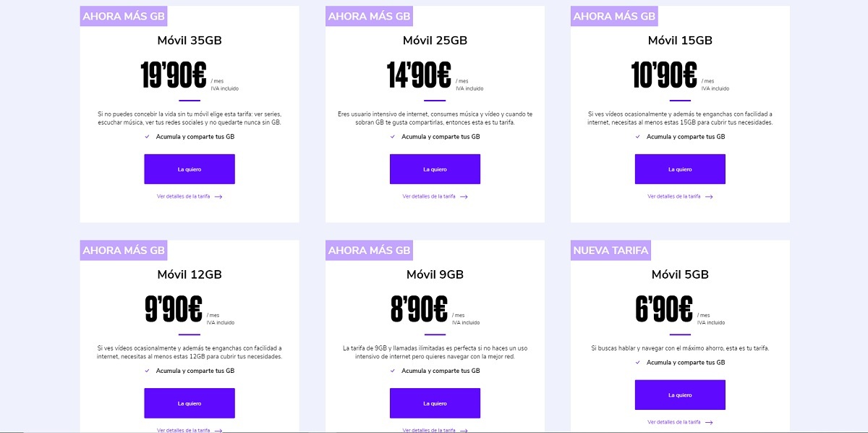Click the arrow icon under Móvil 5GB
The height and width of the screenshot is (433, 868).
(x=709, y=422)
